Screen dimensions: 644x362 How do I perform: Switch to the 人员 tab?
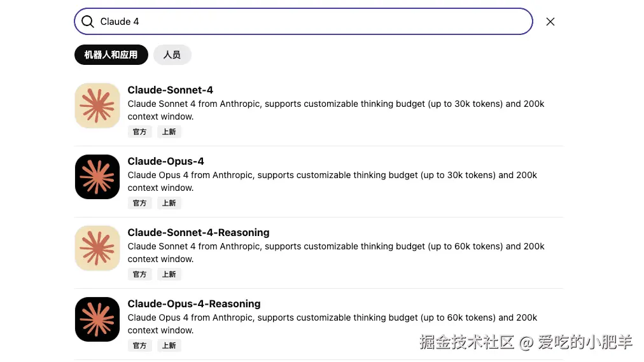click(x=172, y=55)
